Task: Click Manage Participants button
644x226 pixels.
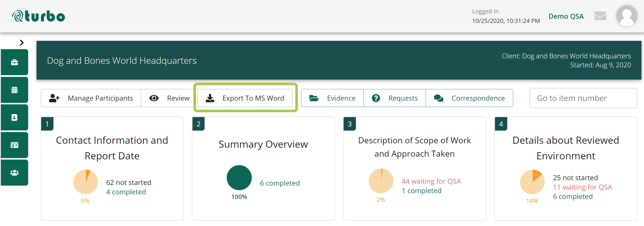Action: click(91, 98)
